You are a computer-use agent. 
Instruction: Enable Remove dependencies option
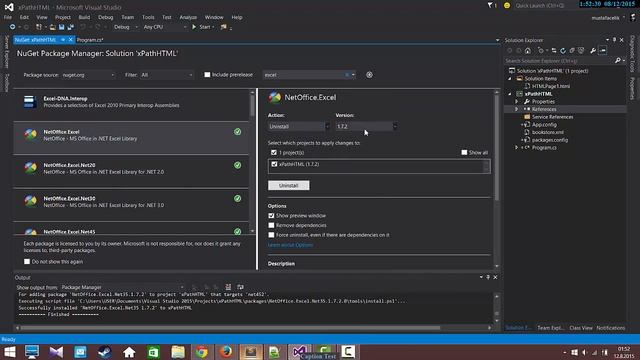(271, 225)
